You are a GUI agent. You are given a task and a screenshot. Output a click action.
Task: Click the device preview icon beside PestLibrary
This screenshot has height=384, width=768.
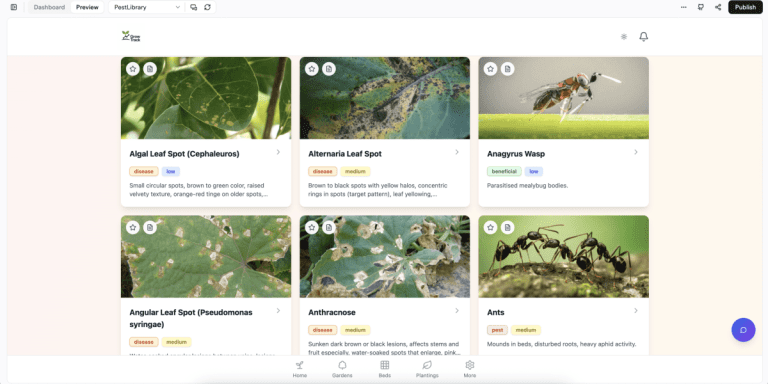coord(193,7)
